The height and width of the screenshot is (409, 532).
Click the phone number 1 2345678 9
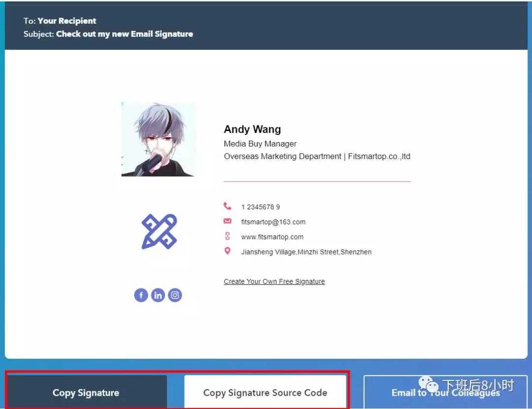[x=261, y=207]
